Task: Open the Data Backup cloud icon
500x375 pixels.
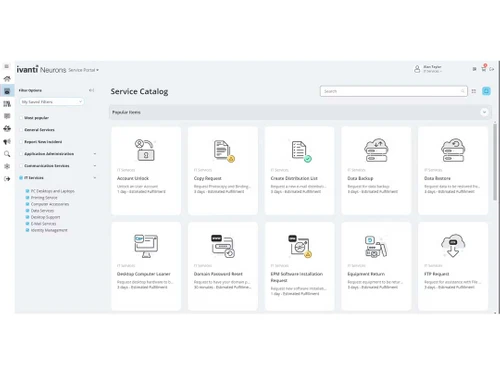Action: [376, 150]
